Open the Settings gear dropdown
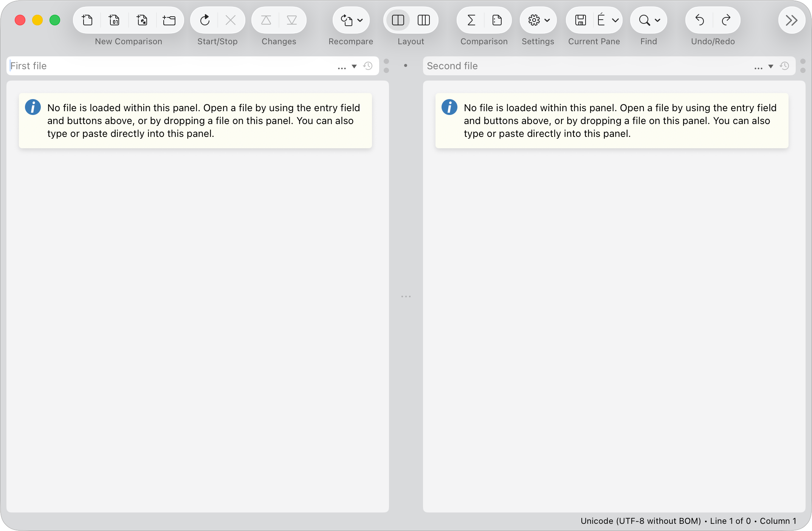 538,20
